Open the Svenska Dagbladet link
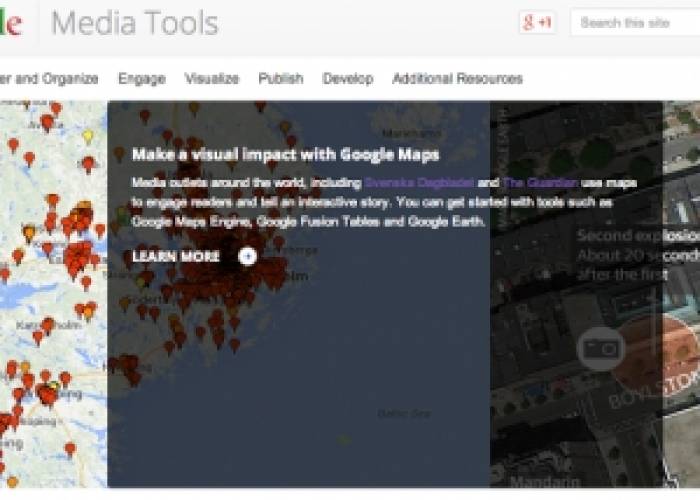The image size is (700, 500). pyautogui.click(x=419, y=183)
